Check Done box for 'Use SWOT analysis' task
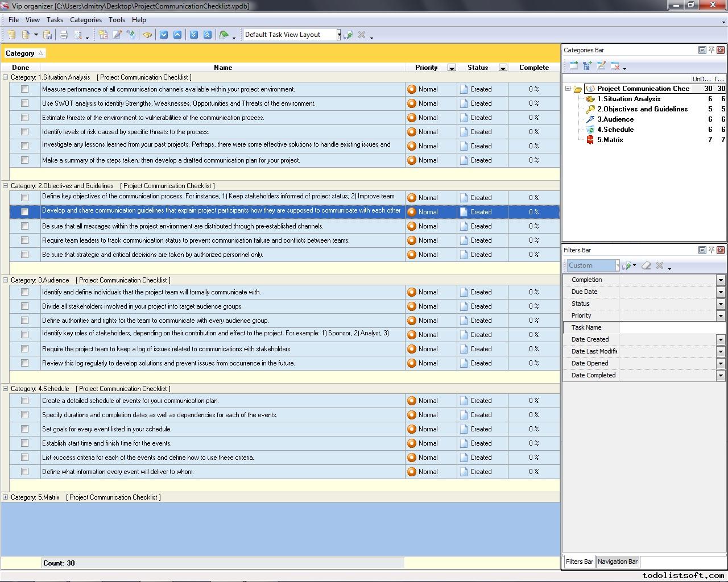Image resolution: width=728 pixels, height=582 pixels. pyautogui.click(x=24, y=103)
